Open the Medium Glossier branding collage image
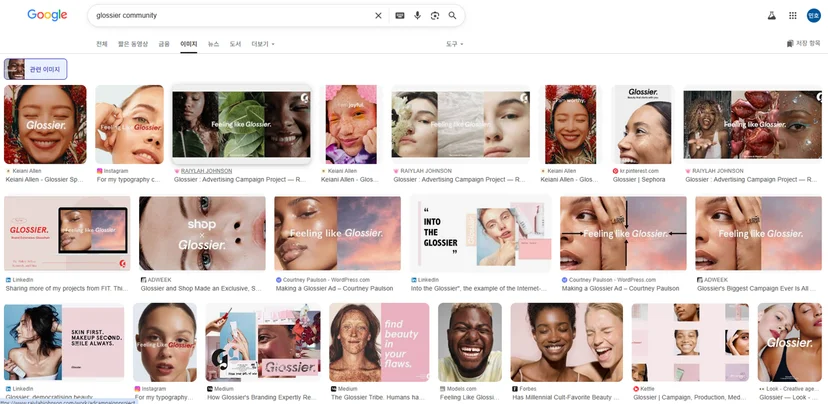 [262, 342]
